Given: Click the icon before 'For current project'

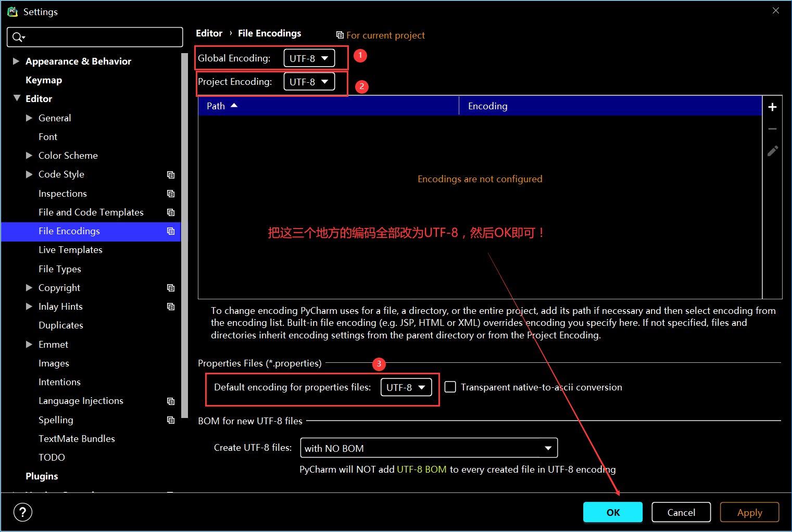Looking at the screenshot, I should (x=340, y=35).
